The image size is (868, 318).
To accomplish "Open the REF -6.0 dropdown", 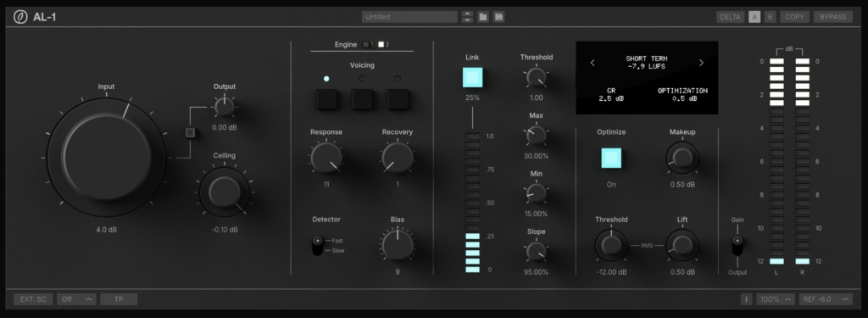I will coord(826,299).
